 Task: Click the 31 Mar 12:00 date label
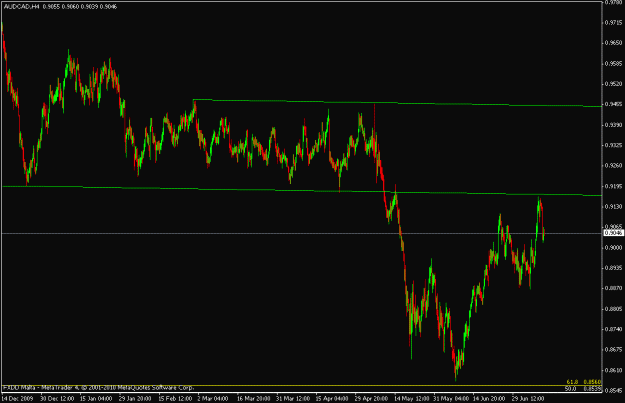click(293, 398)
